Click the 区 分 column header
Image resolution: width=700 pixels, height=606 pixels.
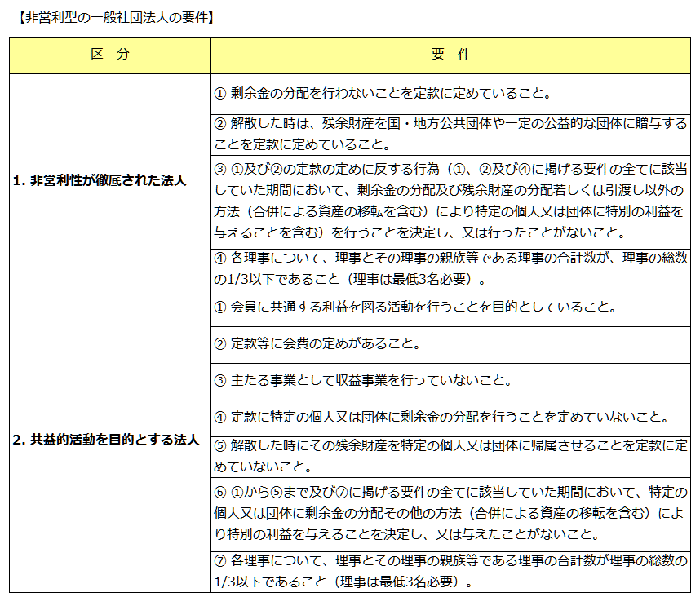point(110,55)
